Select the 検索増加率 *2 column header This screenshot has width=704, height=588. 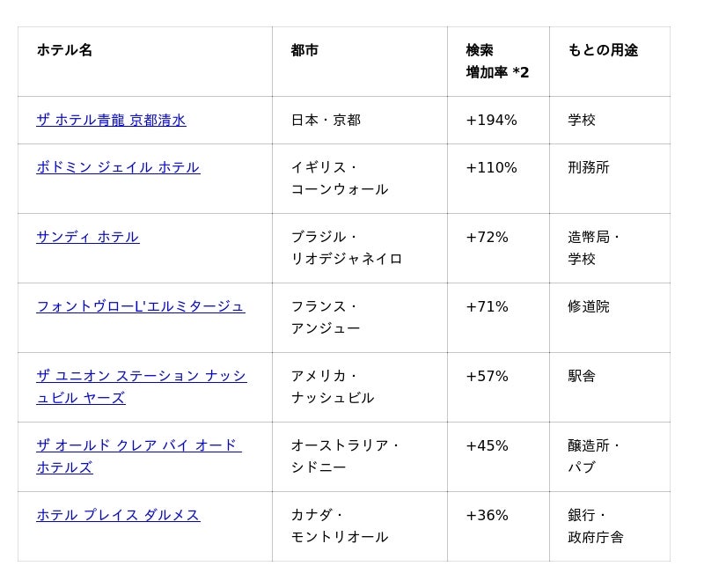click(x=497, y=62)
